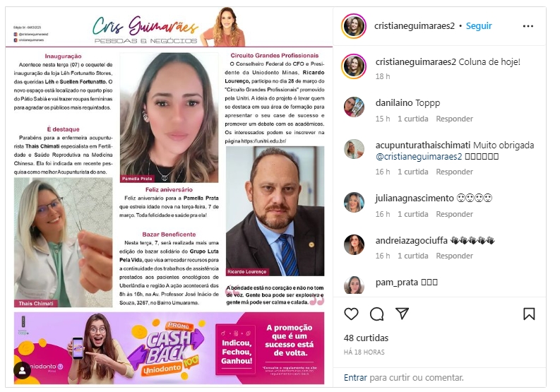The height and width of the screenshot is (392, 560).
Task: Click the Uniodonto Cashback banner image
Action: (169, 348)
